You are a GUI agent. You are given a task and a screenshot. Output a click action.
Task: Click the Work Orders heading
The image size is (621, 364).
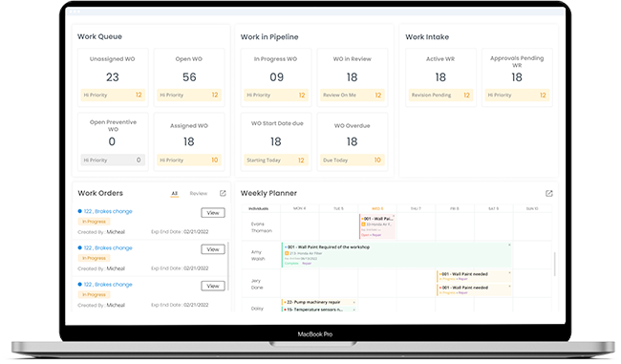click(100, 193)
